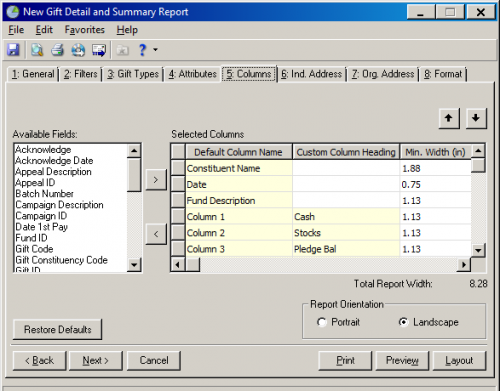
Task: Click Selected Columns horizontal scroll left arrow
Action: 178,265
